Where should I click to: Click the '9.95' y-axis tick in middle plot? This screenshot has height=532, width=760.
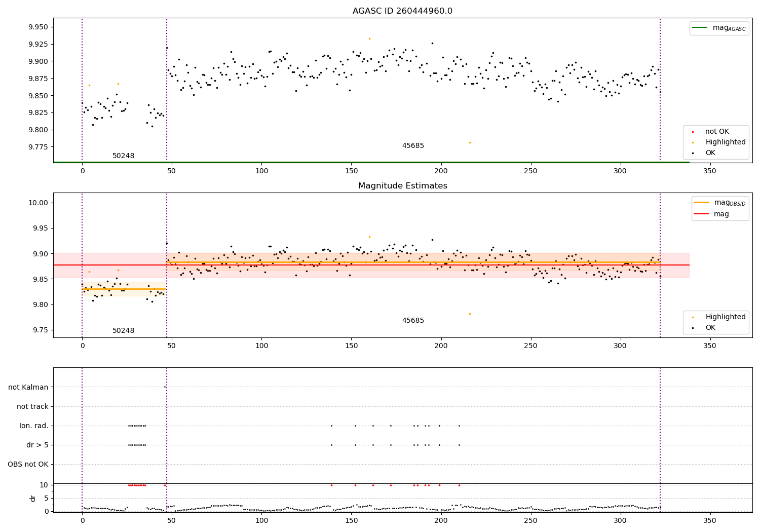coord(41,229)
